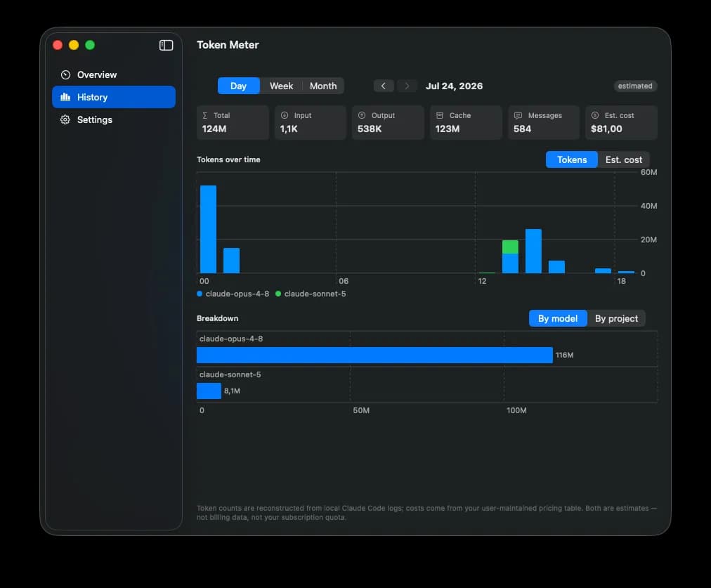The height and width of the screenshot is (588, 711).
Task: Click the claude-sonnet-5 8,1M breakdown bar
Action: (x=209, y=391)
